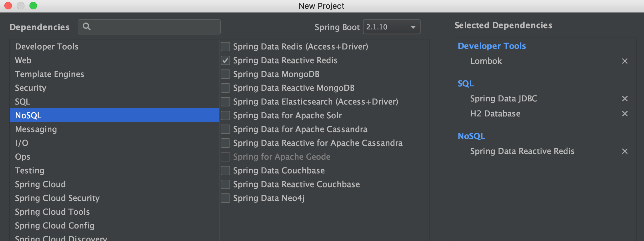Check Spring Data Neo4j dependency
This screenshot has height=241, width=644.
tap(225, 198)
